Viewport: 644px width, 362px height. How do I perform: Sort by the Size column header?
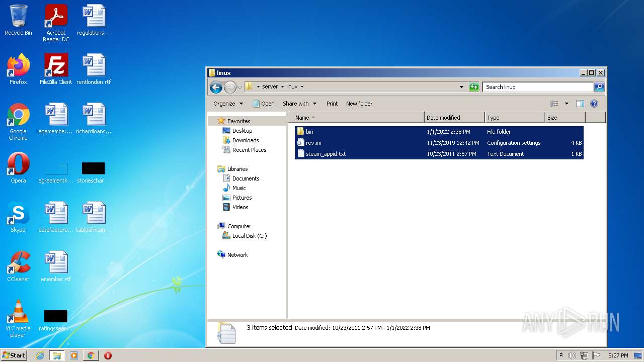pos(565,118)
